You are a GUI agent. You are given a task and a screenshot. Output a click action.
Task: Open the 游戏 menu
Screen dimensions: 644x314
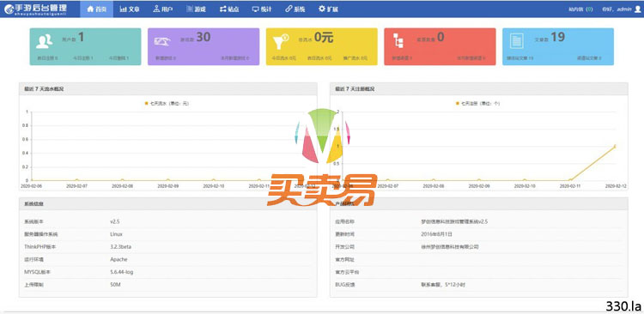click(196, 9)
